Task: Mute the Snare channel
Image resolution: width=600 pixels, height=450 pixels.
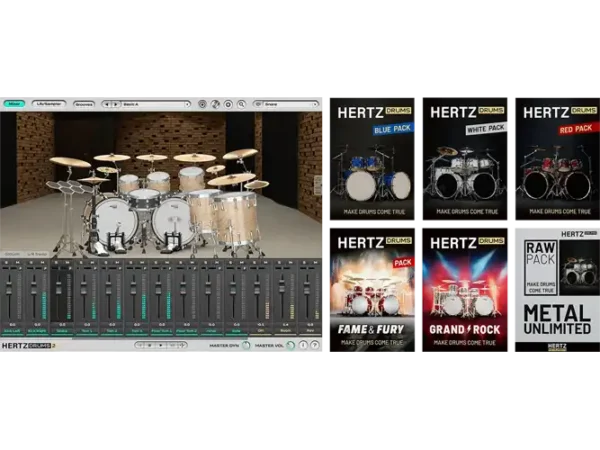Action: click(67, 262)
